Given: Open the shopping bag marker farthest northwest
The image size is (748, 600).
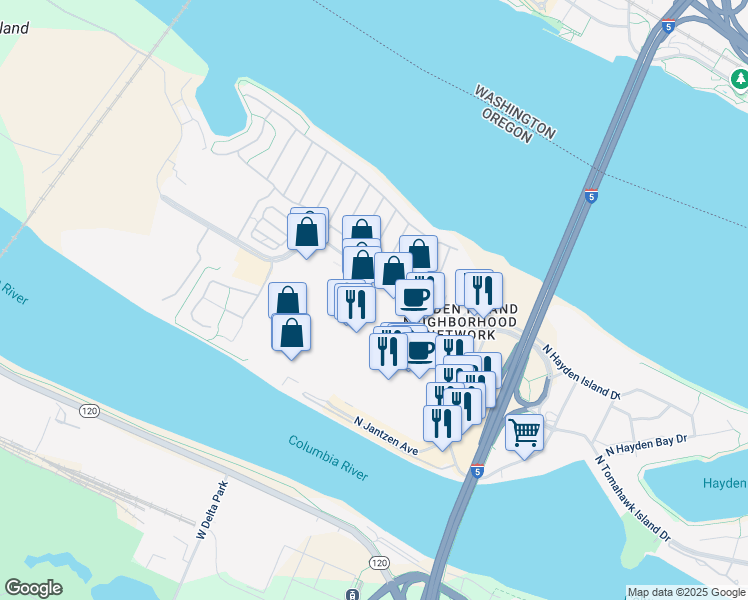Looking at the screenshot, I should coord(306,232).
